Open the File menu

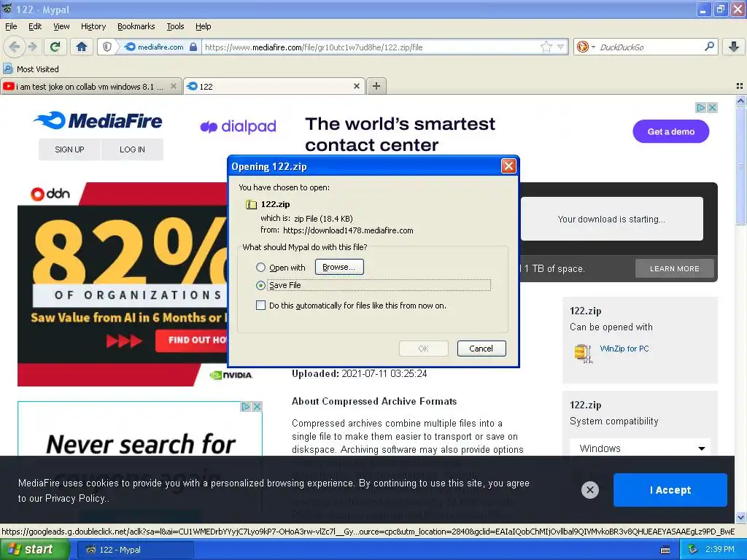[x=11, y=26]
